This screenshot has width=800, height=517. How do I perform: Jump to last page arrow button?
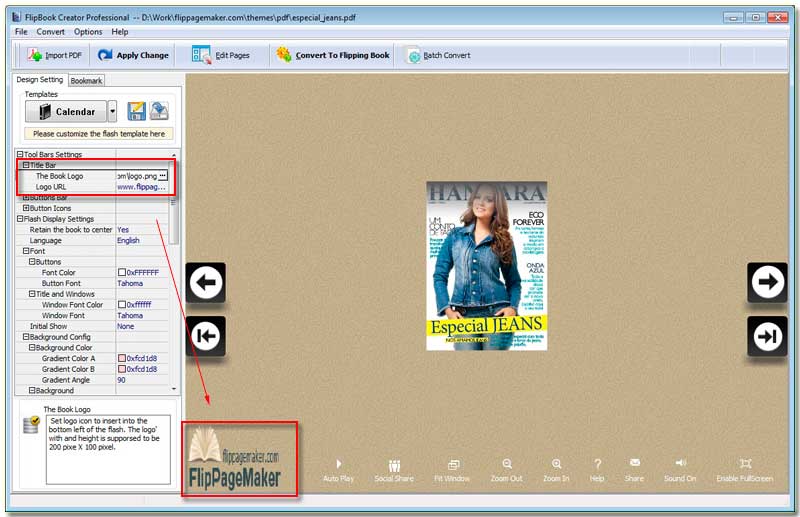pyautogui.click(x=767, y=336)
